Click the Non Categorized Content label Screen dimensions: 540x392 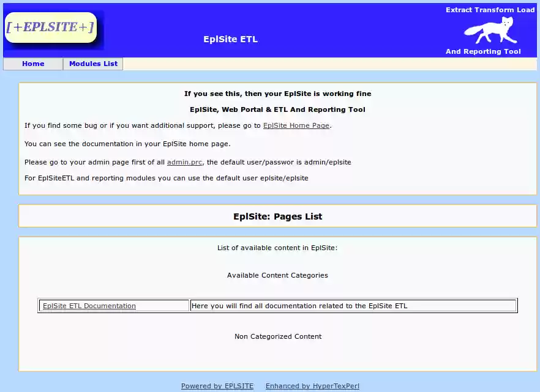(x=277, y=336)
